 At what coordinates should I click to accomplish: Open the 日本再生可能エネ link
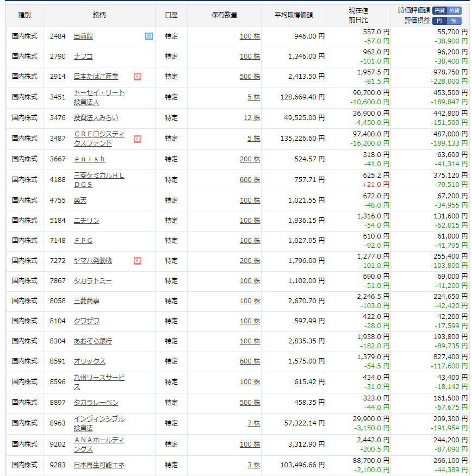click(x=99, y=465)
